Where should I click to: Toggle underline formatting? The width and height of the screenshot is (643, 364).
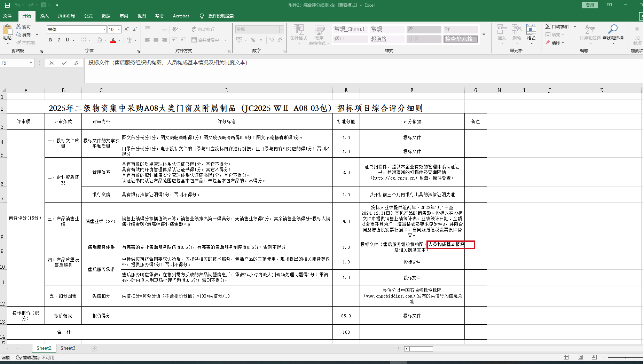click(67, 40)
